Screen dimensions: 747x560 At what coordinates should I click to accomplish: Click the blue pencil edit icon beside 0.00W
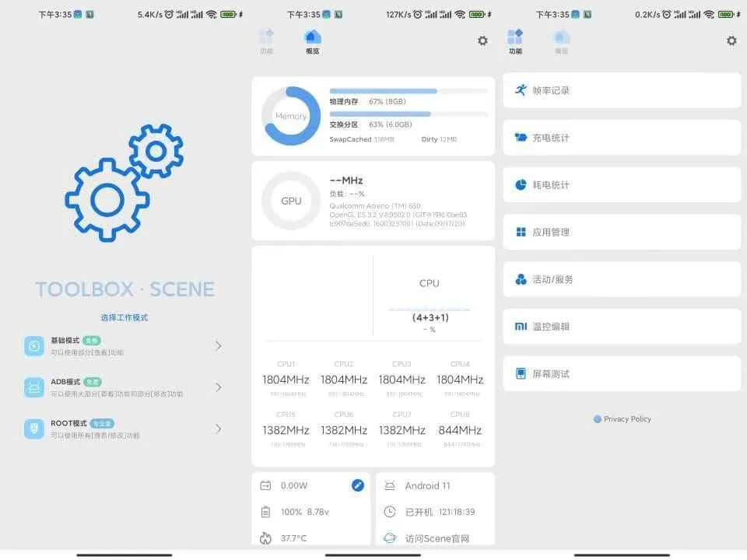(357, 485)
